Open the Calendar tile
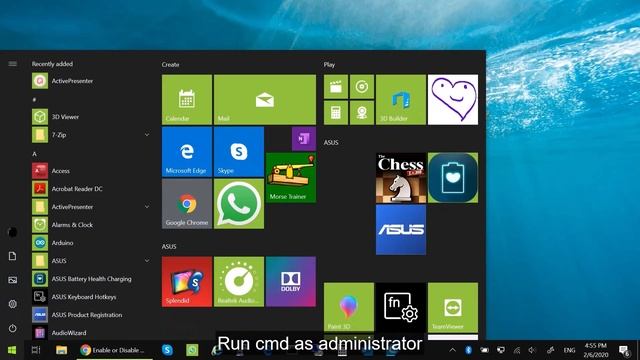 (x=187, y=100)
